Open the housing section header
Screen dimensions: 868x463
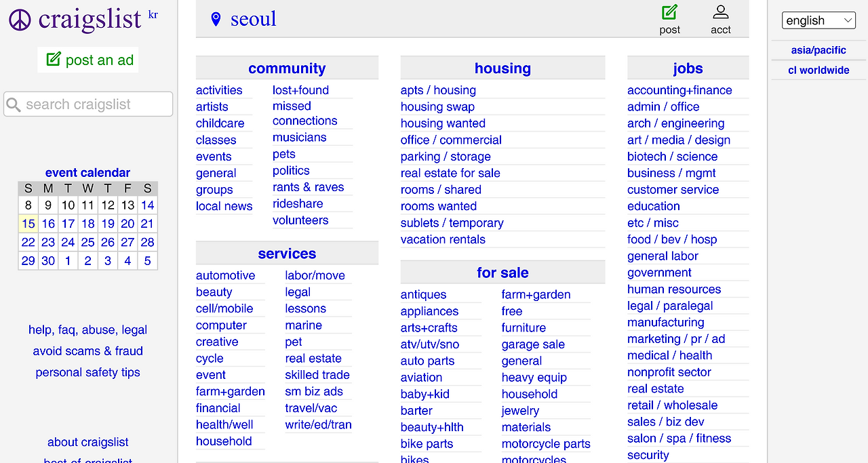502,68
